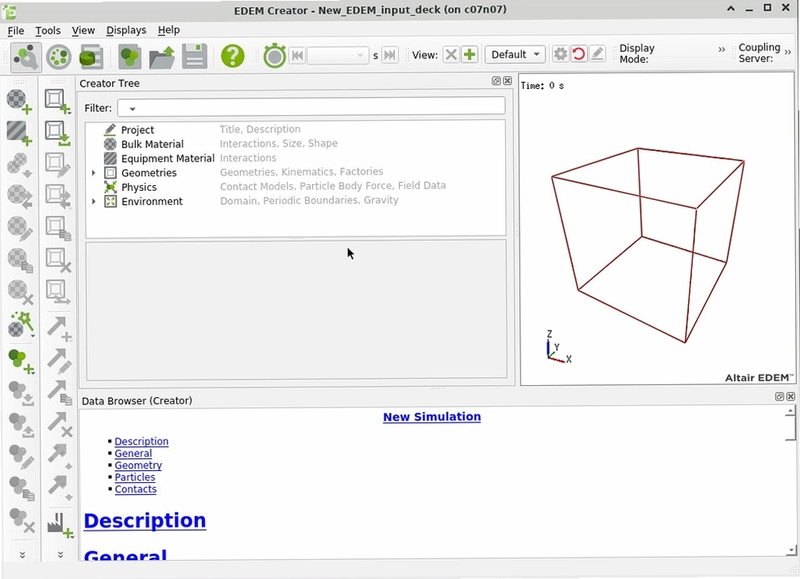Screen dimensions: 800x579
Task: Open the Help menu
Action: [168, 31]
